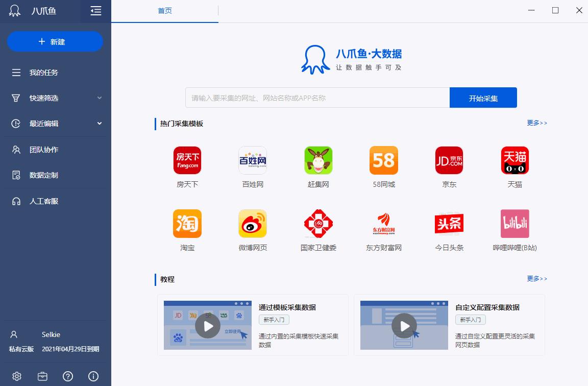Expand the 快速筛选 dropdown arrow
The width and height of the screenshot is (588, 386).
tap(100, 98)
